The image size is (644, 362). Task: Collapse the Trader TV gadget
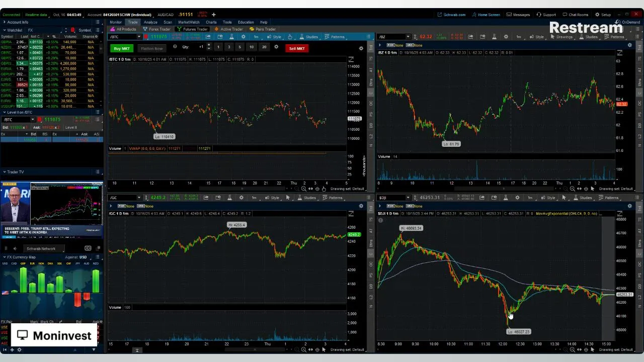click(5, 172)
